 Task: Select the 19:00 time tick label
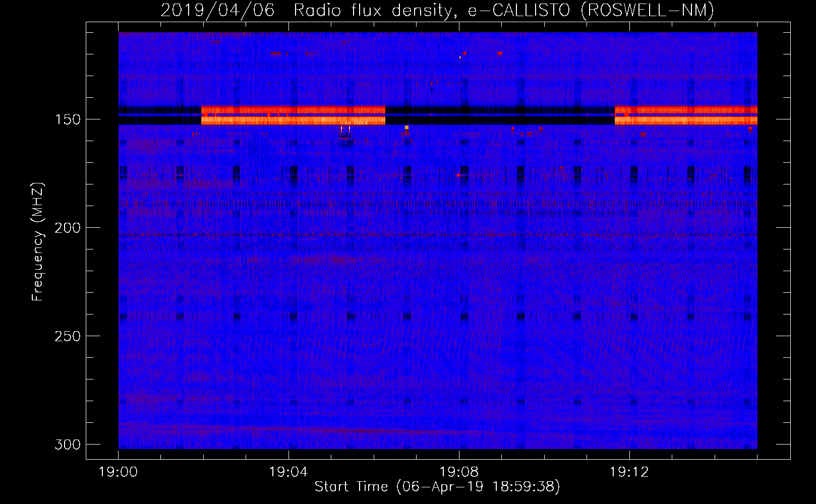click(x=118, y=472)
